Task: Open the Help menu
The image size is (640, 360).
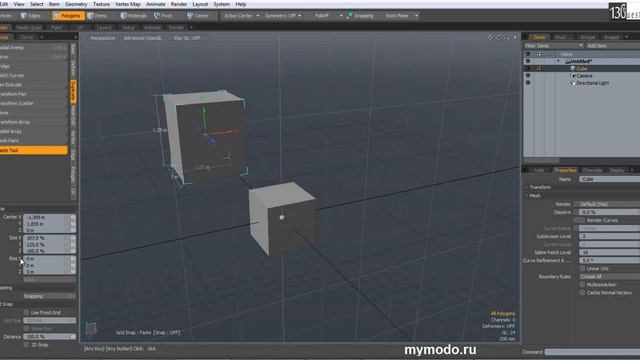Action: pos(241,4)
